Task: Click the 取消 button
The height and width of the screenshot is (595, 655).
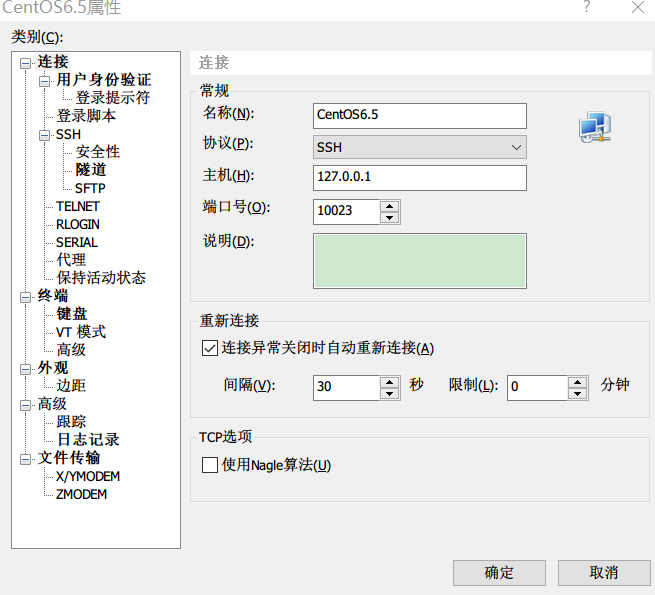Action: pyautogui.click(x=604, y=572)
